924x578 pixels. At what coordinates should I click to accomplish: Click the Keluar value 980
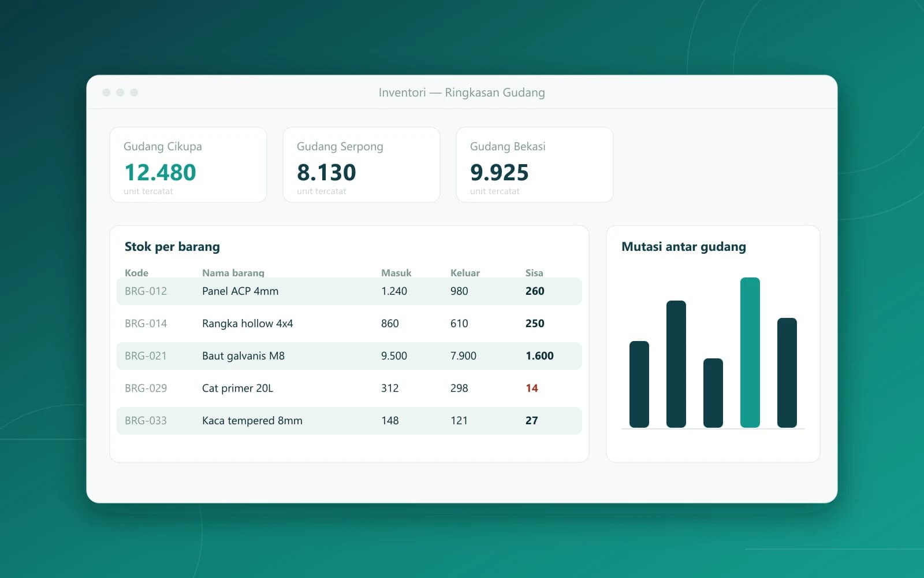(x=459, y=291)
